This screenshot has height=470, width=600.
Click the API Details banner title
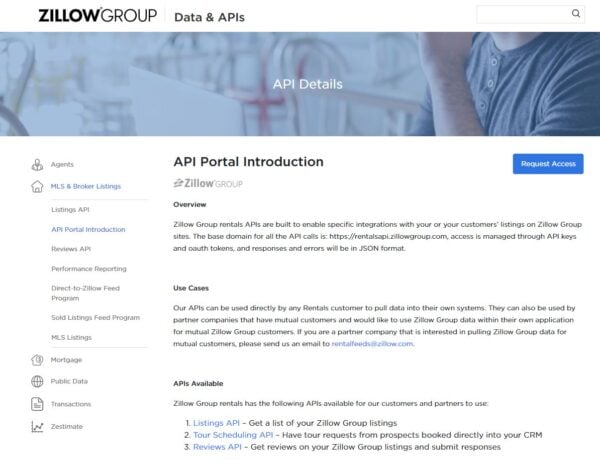point(308,84)
